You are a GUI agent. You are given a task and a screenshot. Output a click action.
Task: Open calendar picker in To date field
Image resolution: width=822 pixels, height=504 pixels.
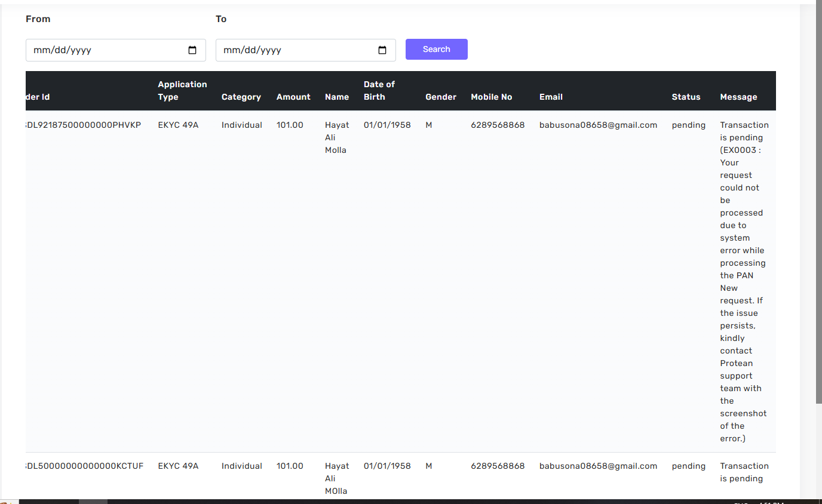pyautogui.click(x=382, y=50)
